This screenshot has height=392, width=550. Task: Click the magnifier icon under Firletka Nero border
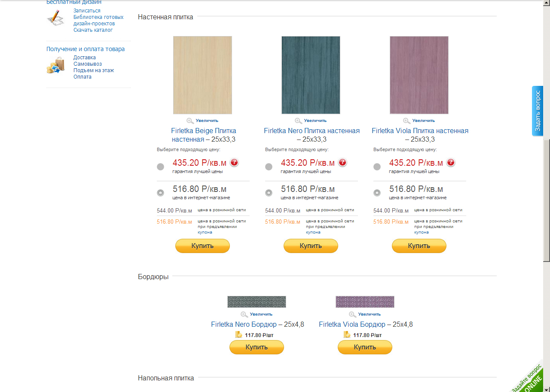coord(244,314)
